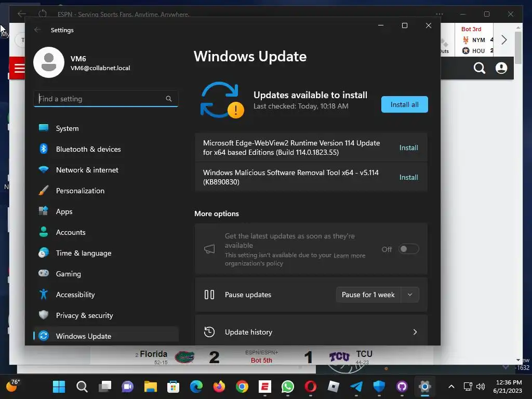Open Google Chrome from taskbar
Image resolution: width=532 pixels, height=399 pixels.
pyautogui.click(x=242, y=387)
